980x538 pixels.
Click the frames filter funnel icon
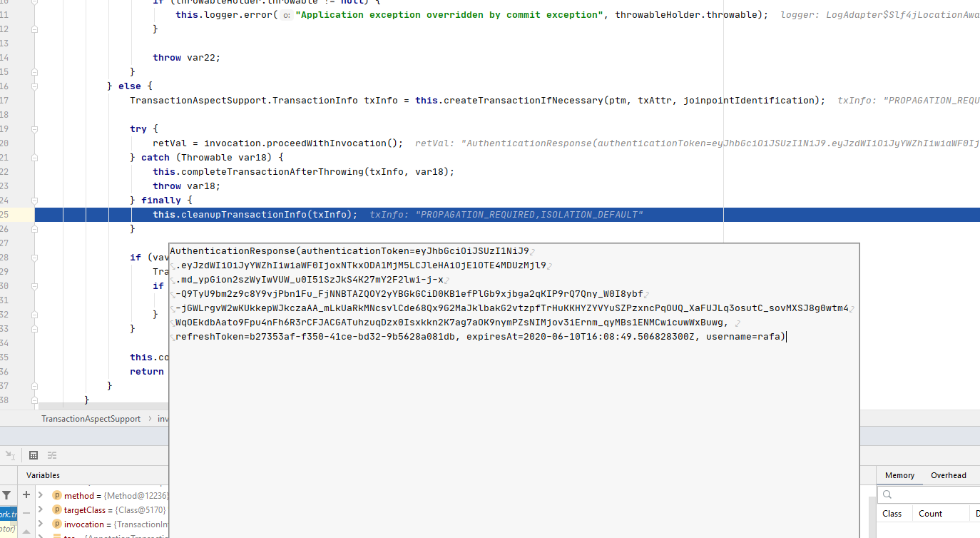6,495
